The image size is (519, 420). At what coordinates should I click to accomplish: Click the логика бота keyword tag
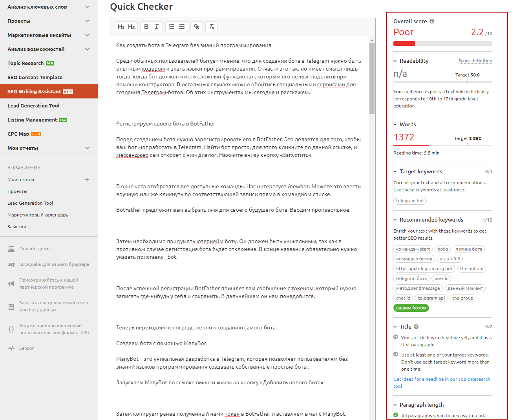pyautogui.click(x=469, y=249)
